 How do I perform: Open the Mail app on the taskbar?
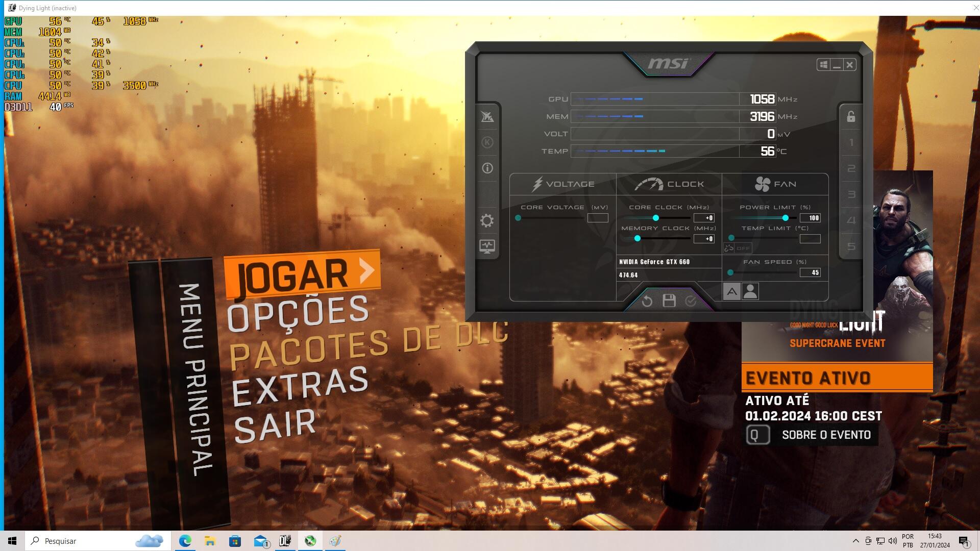260,541
